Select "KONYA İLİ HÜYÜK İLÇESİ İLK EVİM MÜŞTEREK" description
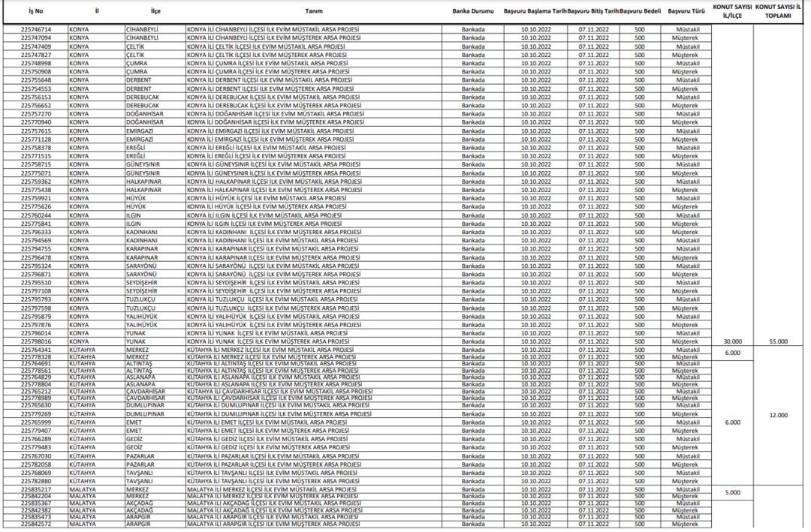 [x=267, y=207]
